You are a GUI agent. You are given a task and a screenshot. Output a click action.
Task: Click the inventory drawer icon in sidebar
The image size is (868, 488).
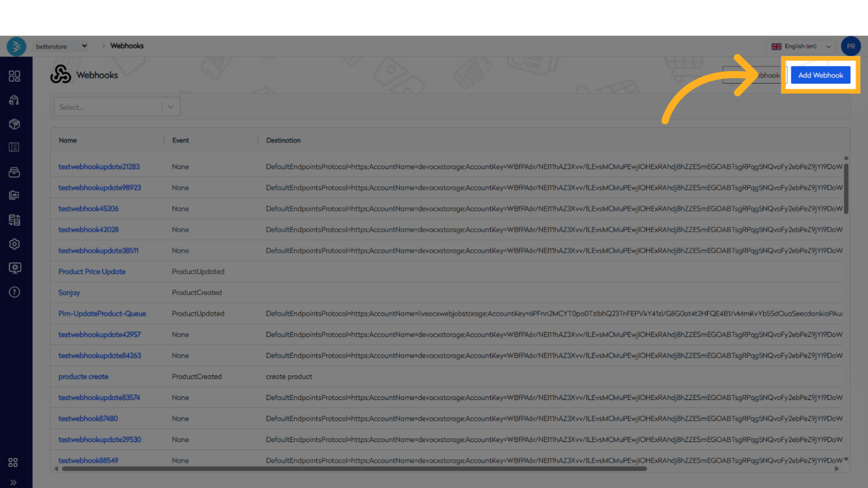(x=14, y=172)
